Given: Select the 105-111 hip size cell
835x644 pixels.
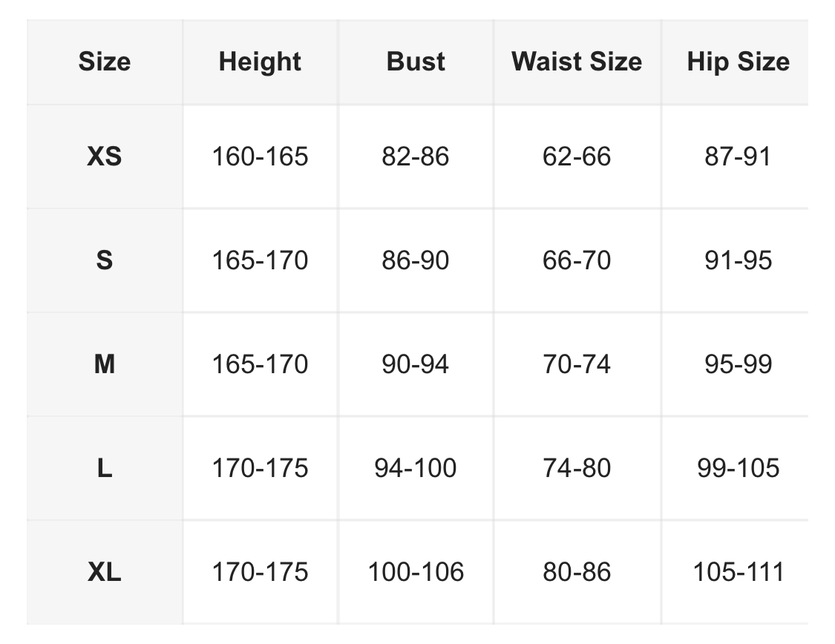Looking at the screenshot, I should click(x=738, y=572).
